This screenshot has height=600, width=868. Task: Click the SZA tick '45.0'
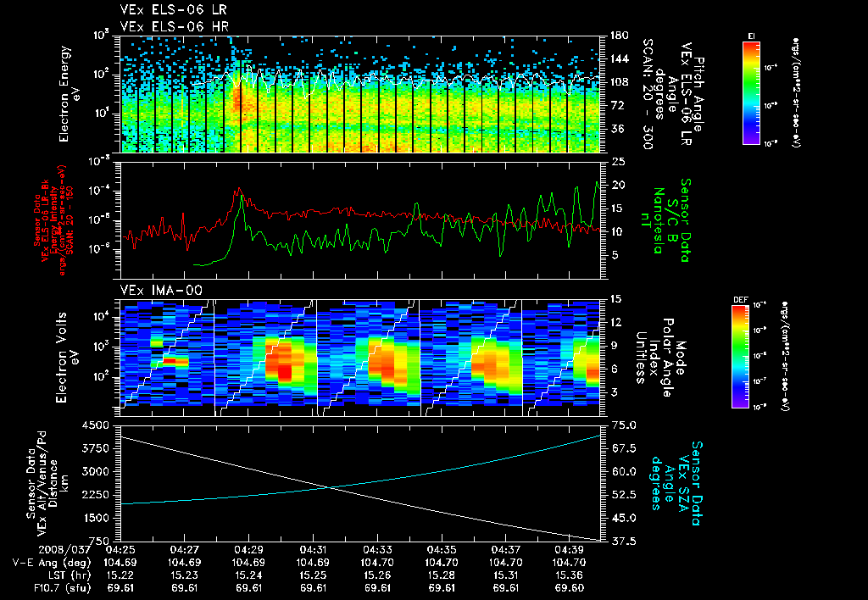624,518
